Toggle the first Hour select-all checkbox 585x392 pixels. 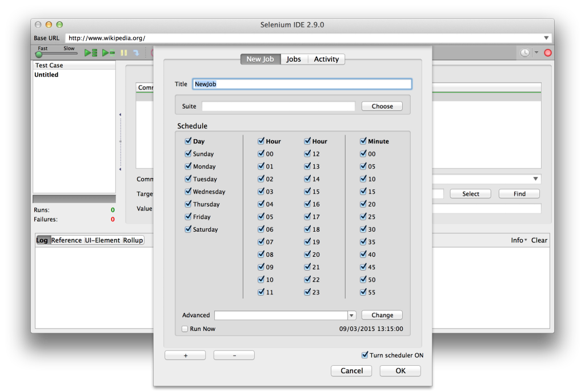tap(261, 142)
